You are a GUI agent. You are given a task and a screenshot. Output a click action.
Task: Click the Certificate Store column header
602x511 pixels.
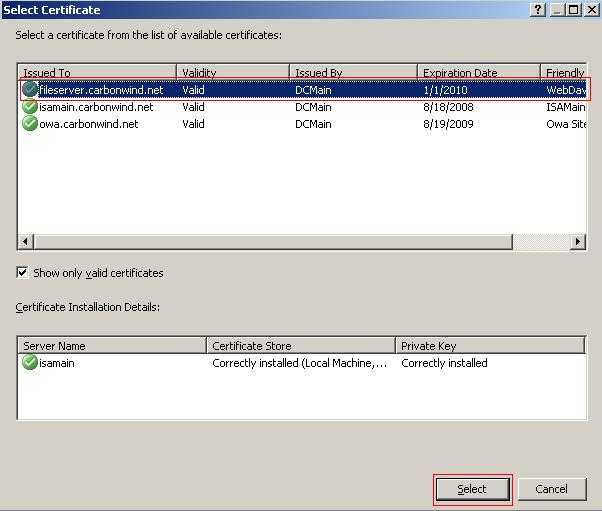(301, 346)
